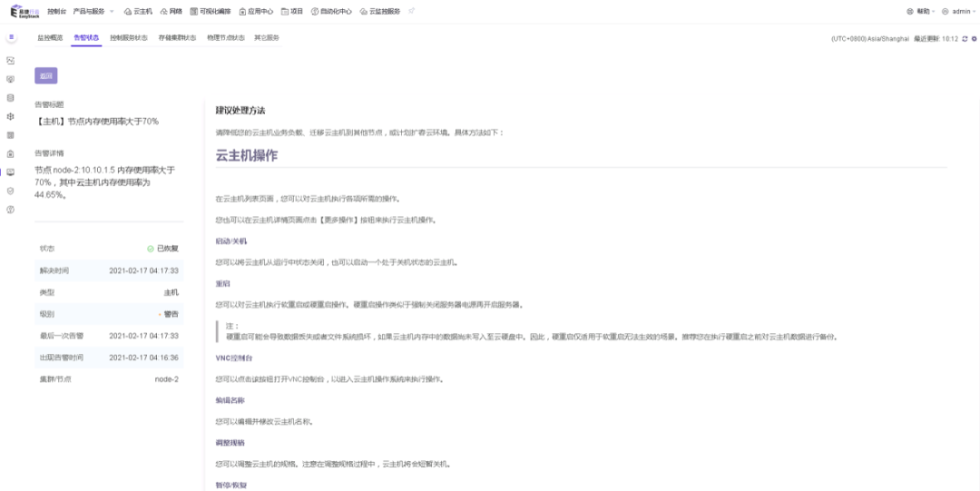980x491 pixels.
Task: Click the 项目 project icon in top bar
Action: [285, 11]
